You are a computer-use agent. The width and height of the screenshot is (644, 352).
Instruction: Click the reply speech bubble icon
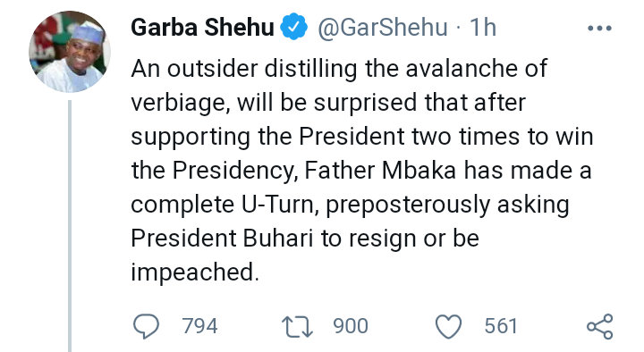(146, 327)
